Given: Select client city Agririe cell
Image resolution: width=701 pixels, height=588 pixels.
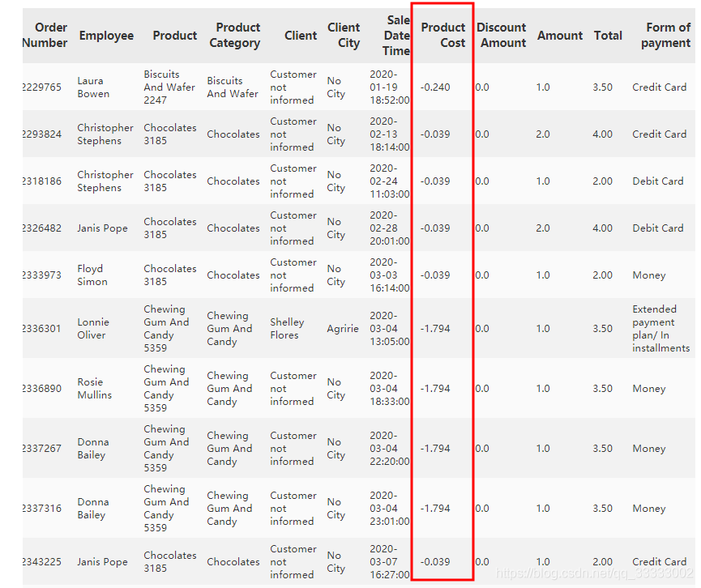Looking at the screenshot, I should [x=343, y=328].
